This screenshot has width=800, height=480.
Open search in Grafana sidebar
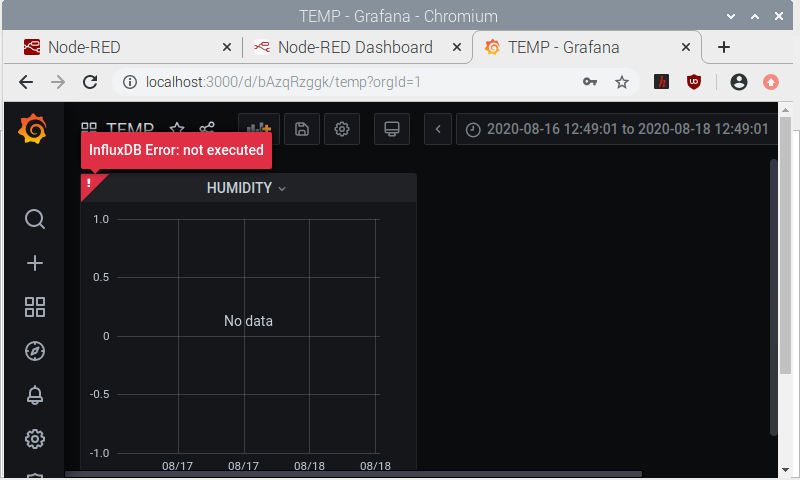(x=35, y=219)
